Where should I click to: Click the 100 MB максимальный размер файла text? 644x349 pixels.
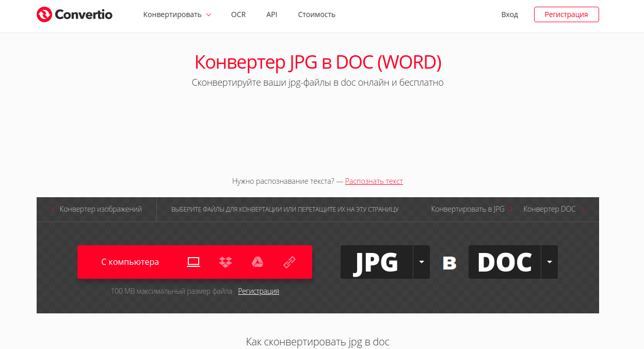click(171, 291)
